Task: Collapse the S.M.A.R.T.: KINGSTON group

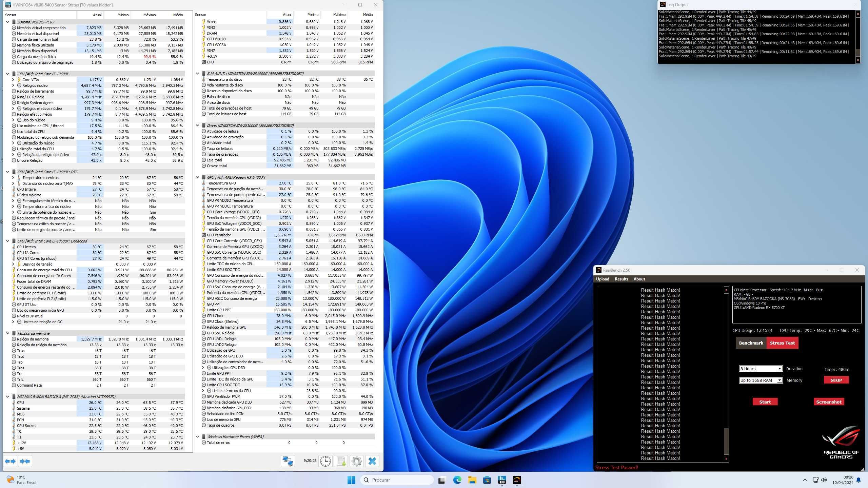Action: [198, 74]
